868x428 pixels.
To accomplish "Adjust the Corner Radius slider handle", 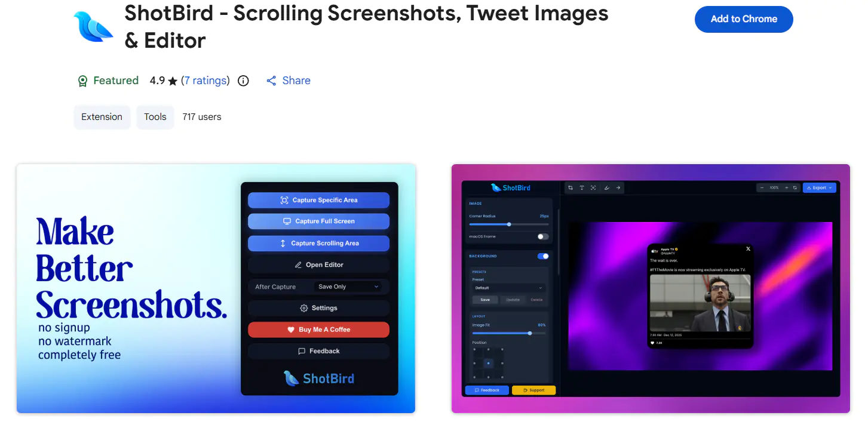I will click(x=509, y=224).
